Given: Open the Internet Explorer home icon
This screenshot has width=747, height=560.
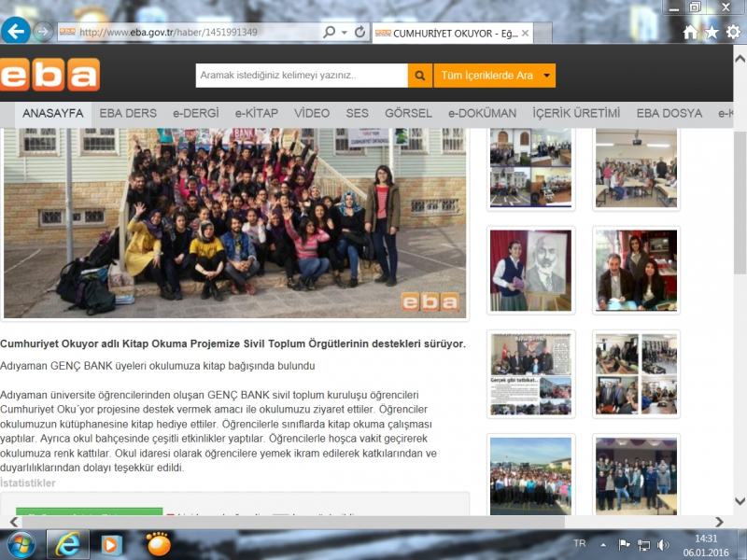Looking at the screenshot, I should pos(690,33).
